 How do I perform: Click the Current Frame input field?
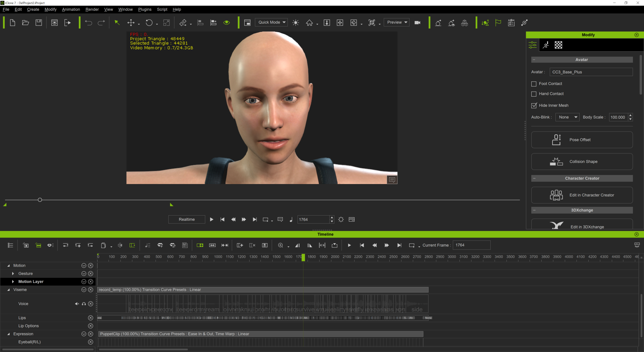[471, 245]
